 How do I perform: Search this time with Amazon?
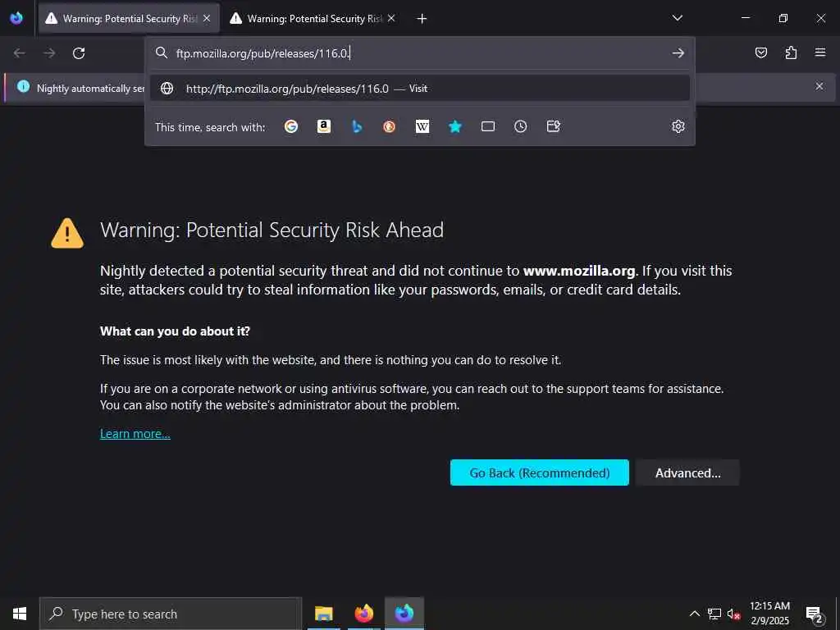click(x=323, y=126)
